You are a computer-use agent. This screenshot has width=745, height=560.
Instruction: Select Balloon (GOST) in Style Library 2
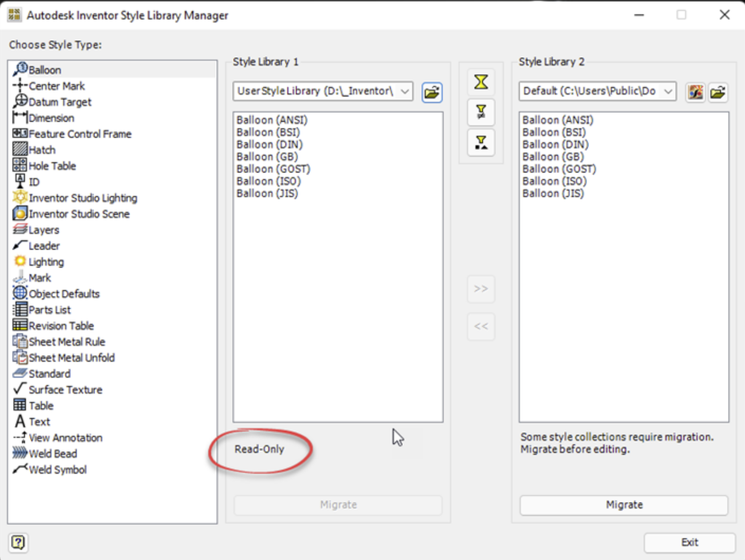559,169
